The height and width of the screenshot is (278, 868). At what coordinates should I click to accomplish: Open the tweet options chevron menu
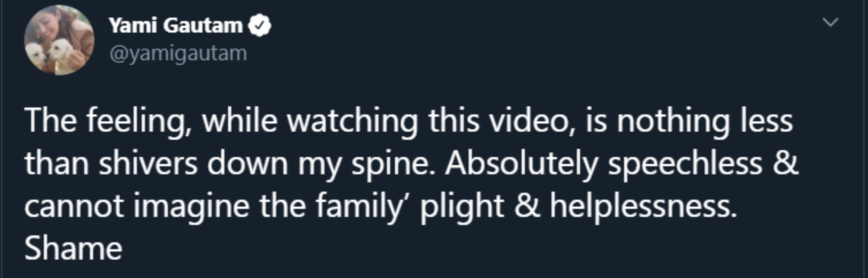coord(831,23)
